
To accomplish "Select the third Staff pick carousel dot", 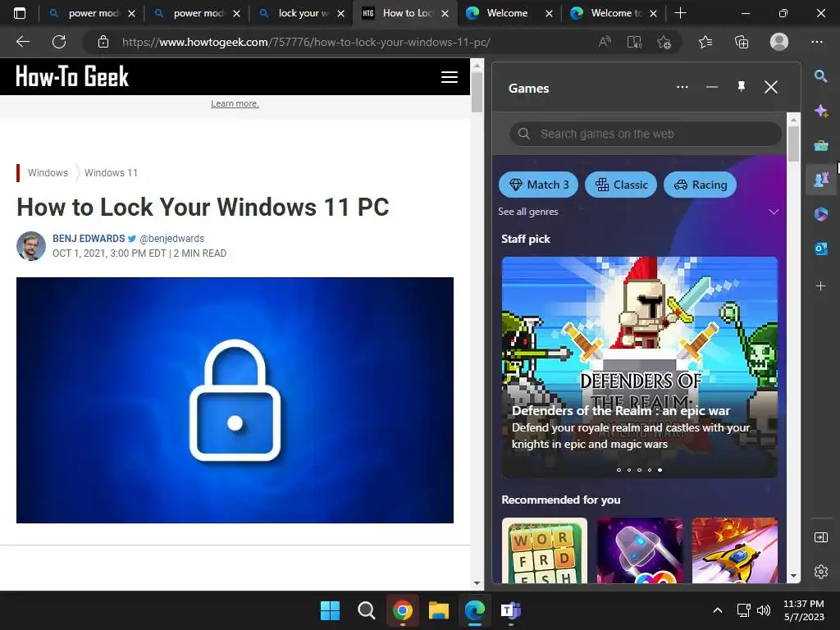I will tap(639, 470).
